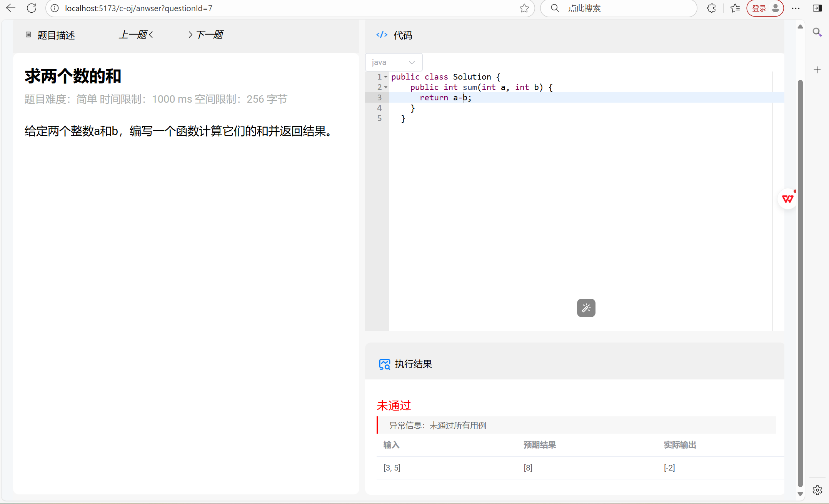
Task: Open the favorites list icon
Action: click(x=735, y=8)
